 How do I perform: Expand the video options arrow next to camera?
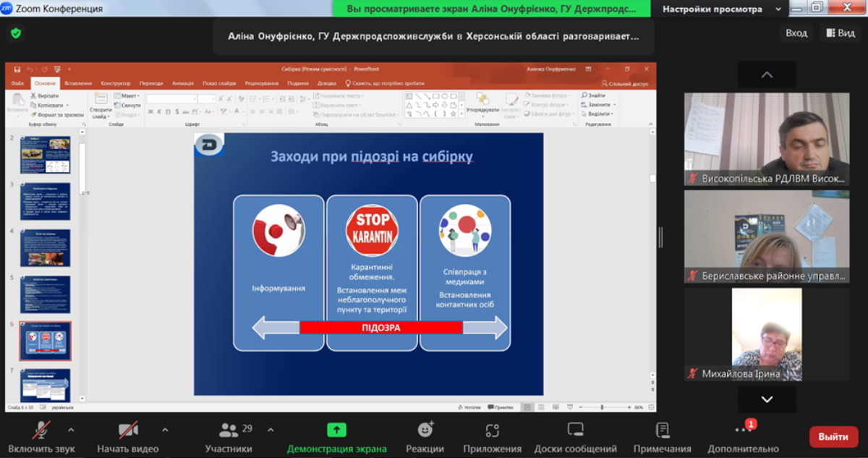click(163, 430)
